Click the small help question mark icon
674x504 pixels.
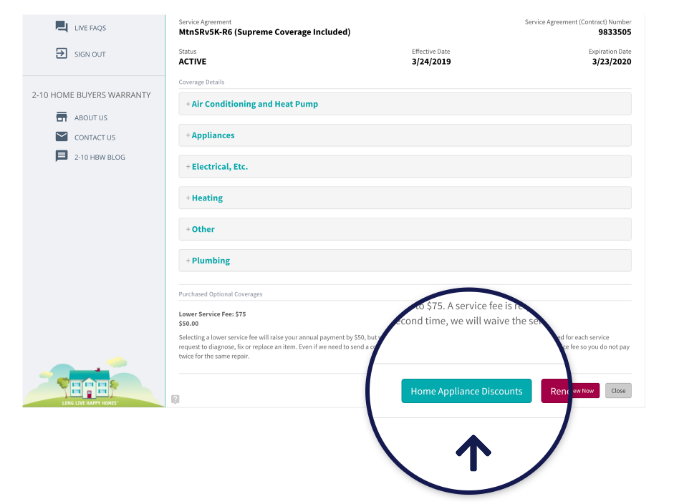point(175,399)
